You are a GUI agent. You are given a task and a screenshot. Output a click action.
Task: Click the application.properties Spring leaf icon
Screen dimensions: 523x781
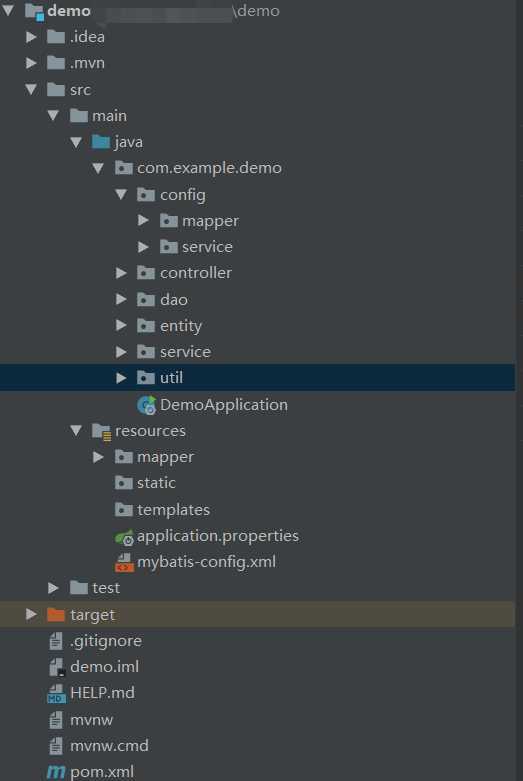click(x=124, y=536)
